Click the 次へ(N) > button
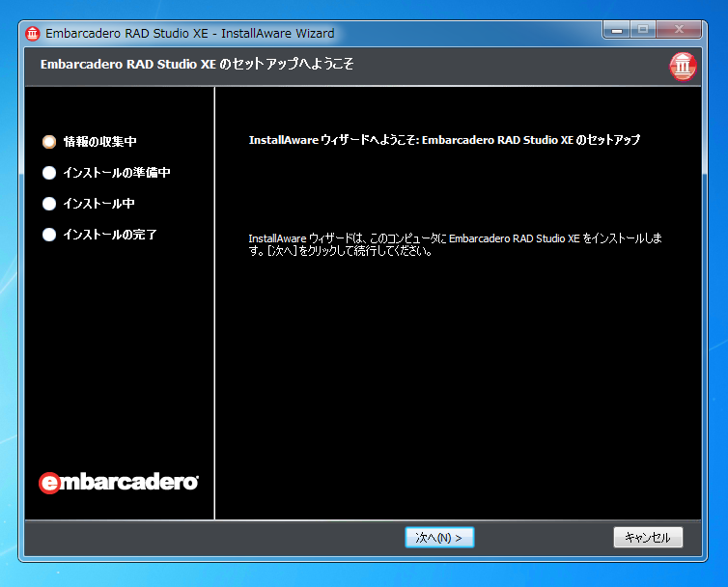This screenshot has height=587, width=728. pyautogui.click(x=439, y=538)
